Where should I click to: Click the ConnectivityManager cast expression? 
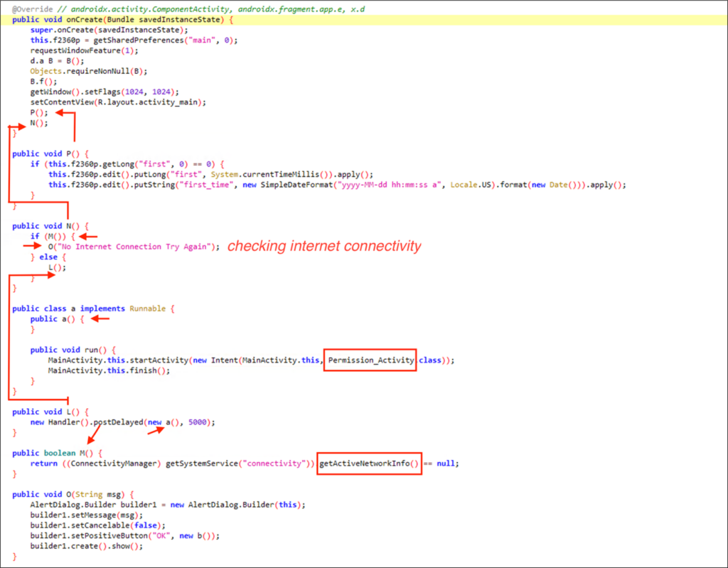tap(114, 463)
